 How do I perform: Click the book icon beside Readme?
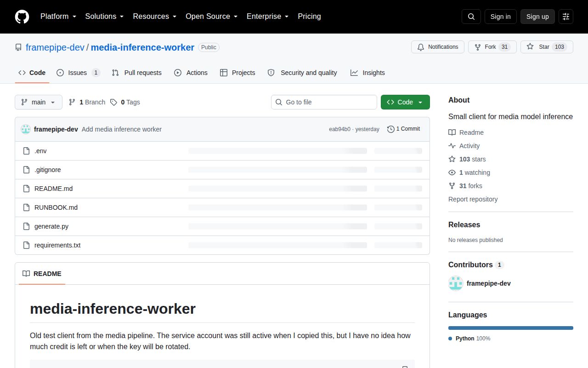coord(452,132)
